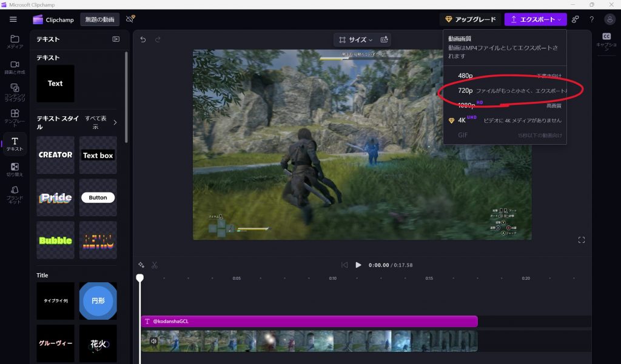This screenshot has width=621, height=364.
Task: Select the テキスト sidebar tab
Action: 15,144
